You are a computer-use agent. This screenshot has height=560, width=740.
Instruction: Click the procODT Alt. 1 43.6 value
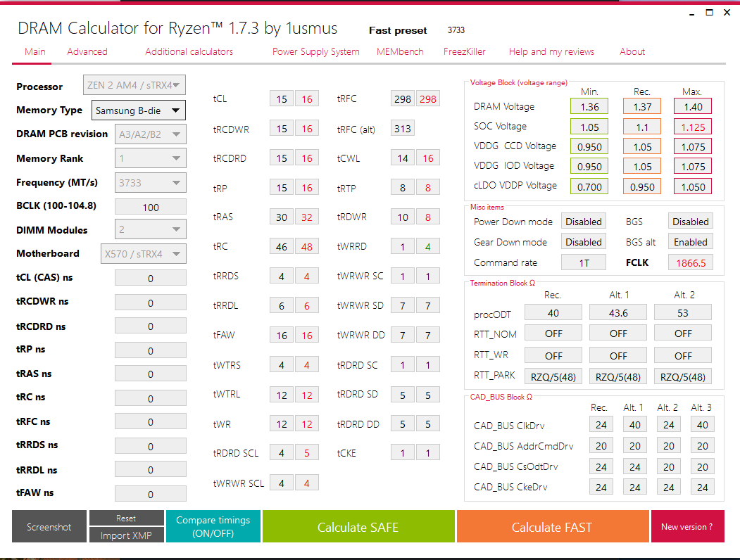tap(617, 312)
